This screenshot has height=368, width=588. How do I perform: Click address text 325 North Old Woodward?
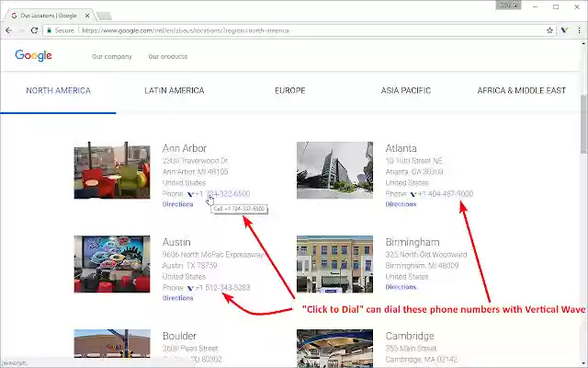tap(426, 255)
